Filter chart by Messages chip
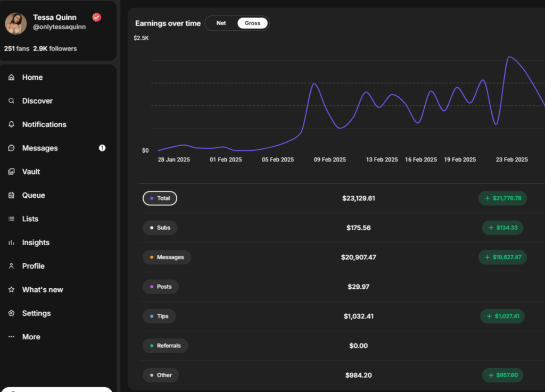The image size is (545, 392). (x=167, y=257)
